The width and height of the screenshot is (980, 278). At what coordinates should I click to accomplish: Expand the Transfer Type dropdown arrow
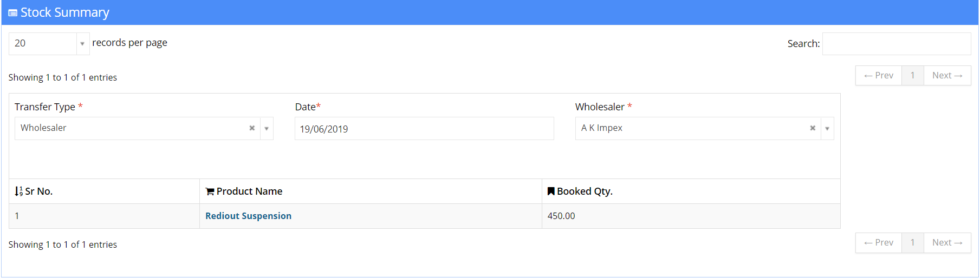click(267, 129)
